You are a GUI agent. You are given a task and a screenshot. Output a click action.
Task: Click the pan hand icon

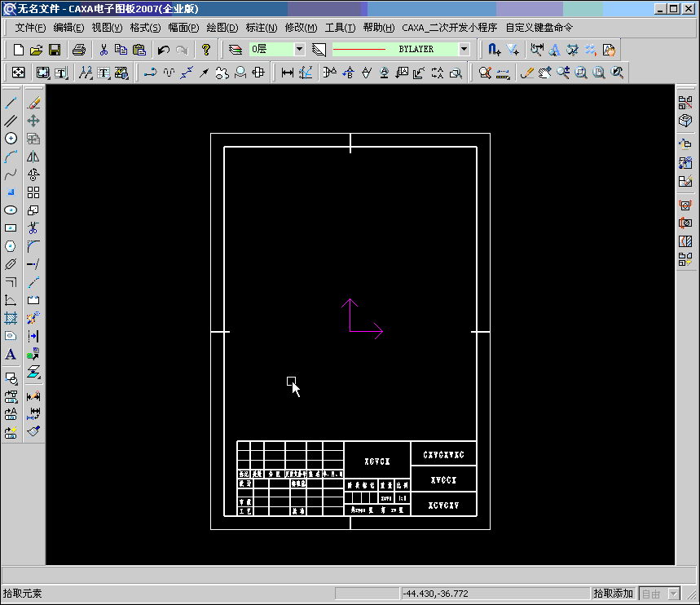coord(545,73)
